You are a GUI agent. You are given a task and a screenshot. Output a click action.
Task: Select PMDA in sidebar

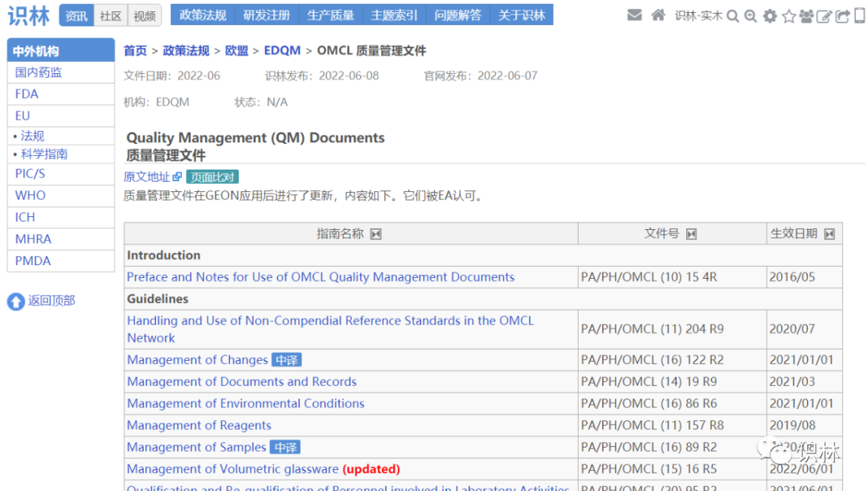coord(61,260)
